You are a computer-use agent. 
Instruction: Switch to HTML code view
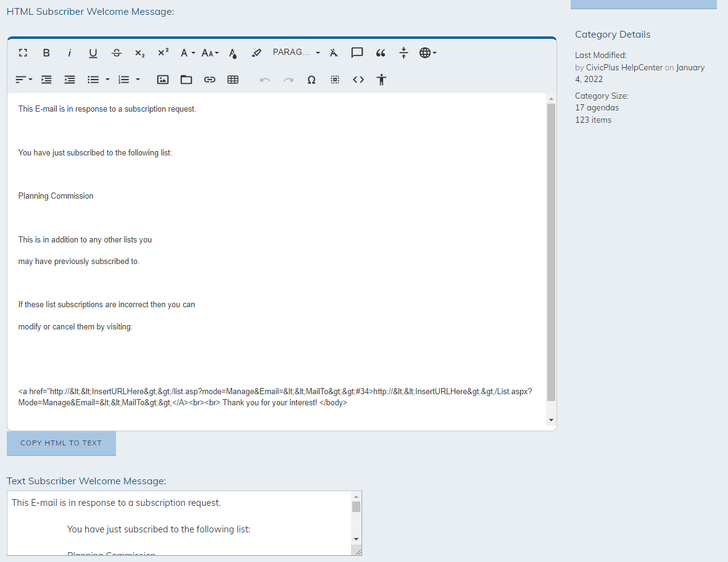pyautogui.click(x=358, y=80)
